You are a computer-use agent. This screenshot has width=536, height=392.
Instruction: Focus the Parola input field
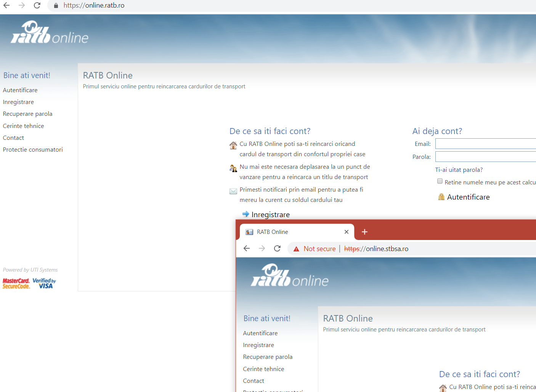[486, 157]
